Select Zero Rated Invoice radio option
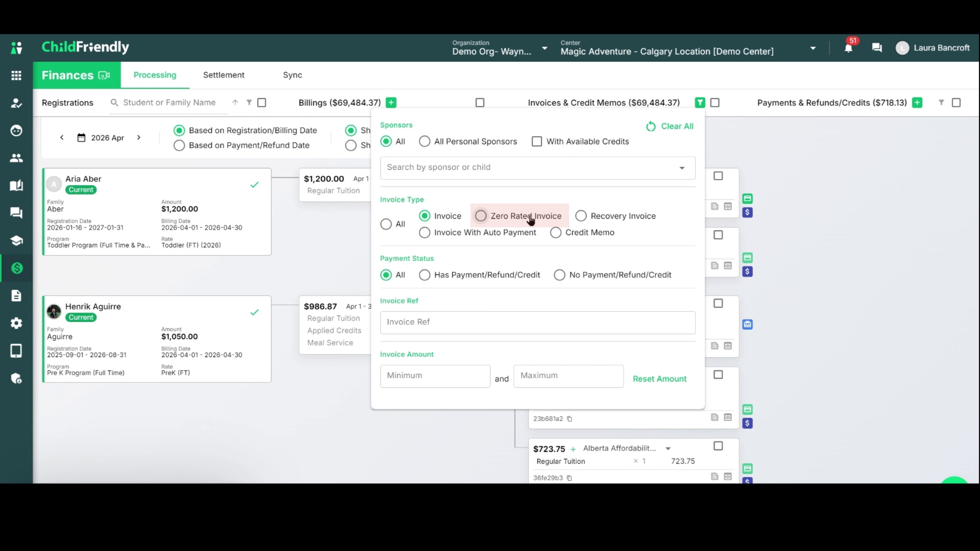This screenshot has height=551, width=980. click(x=481, y=216)
